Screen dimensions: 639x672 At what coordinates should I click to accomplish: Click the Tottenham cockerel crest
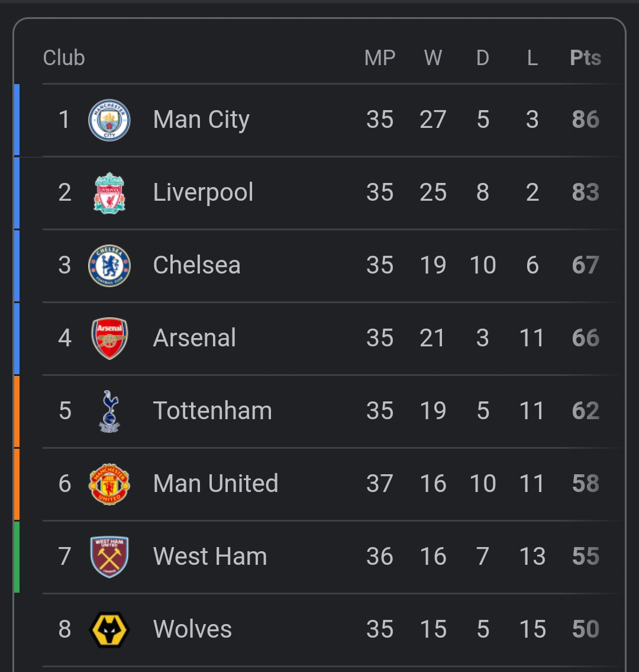coord(109,411)
